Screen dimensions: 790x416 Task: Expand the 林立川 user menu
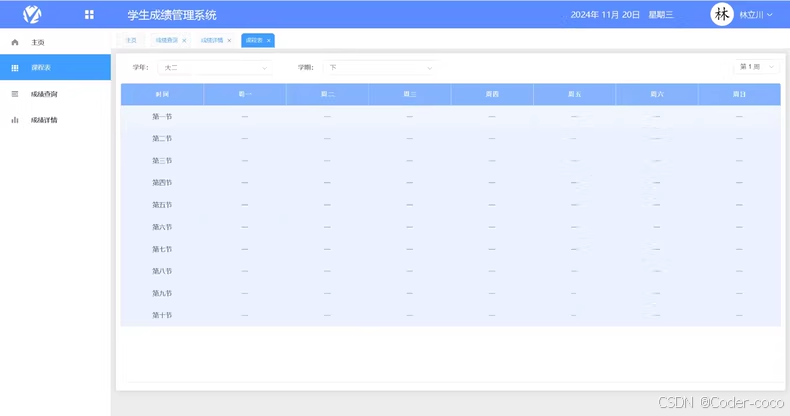click(x=756, y=15)
